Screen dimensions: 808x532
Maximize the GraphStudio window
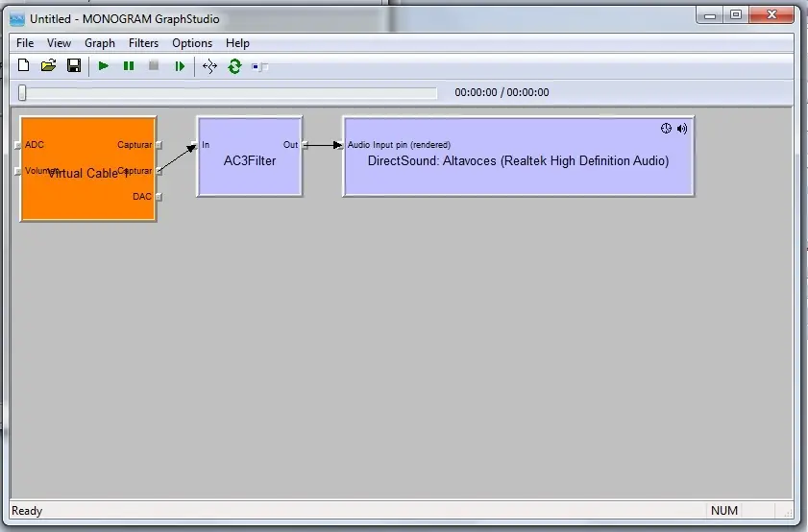tap(736, 15)
